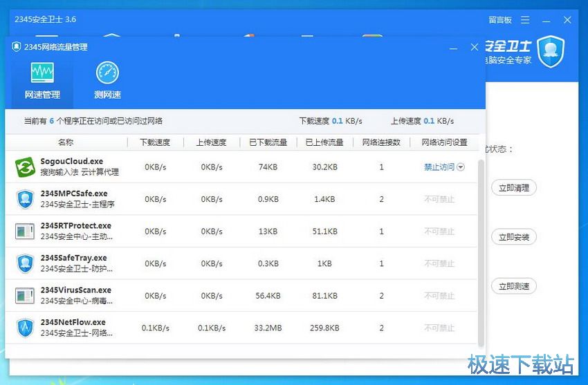The image size is (588, 385).
Task: Click the 2345SafeTray.exe shield icon
Action: pos(25,263)
